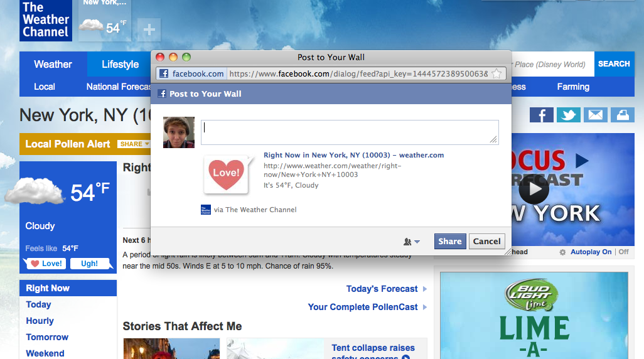Click the bookmark star in the address bar
The width and height of the screenshot is (644, 359).
tap(496, 74)
